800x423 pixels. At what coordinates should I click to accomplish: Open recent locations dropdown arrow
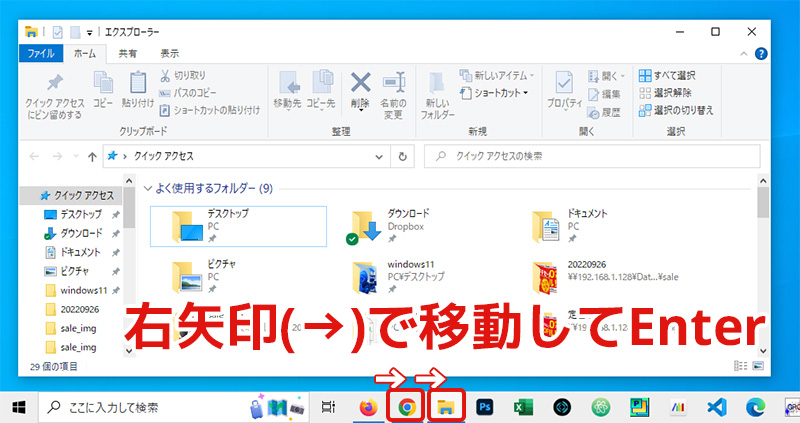[x=76, y=156]
